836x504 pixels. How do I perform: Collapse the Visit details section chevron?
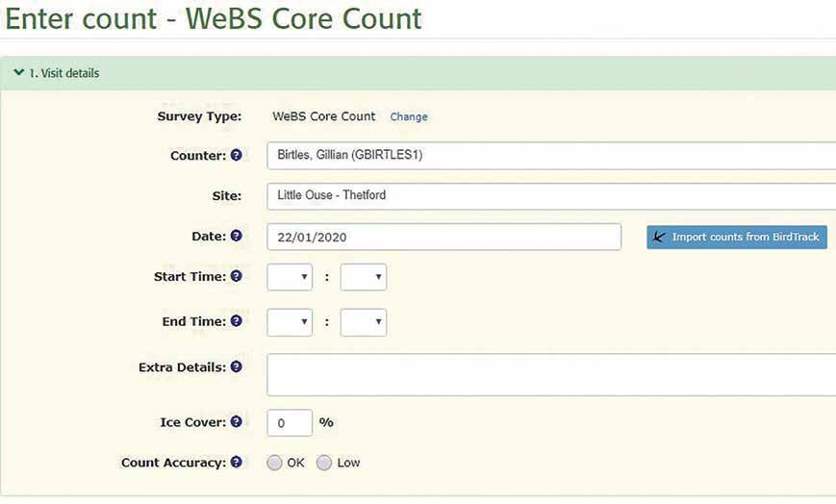coord(19,72)
